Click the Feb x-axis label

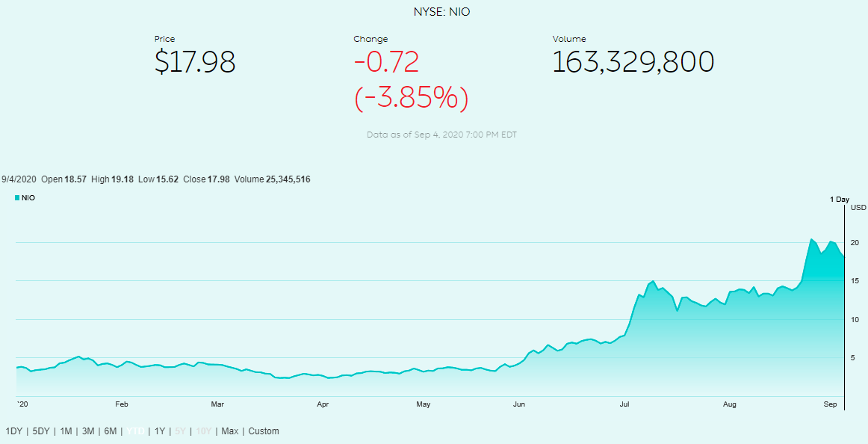122,404
